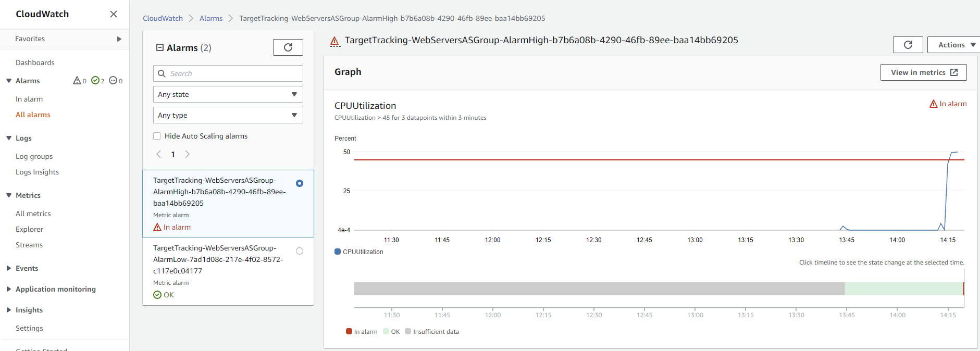Click the OK legend swatch
The width and height of the screenshot is (980, 351).
[x=386, y=331]
